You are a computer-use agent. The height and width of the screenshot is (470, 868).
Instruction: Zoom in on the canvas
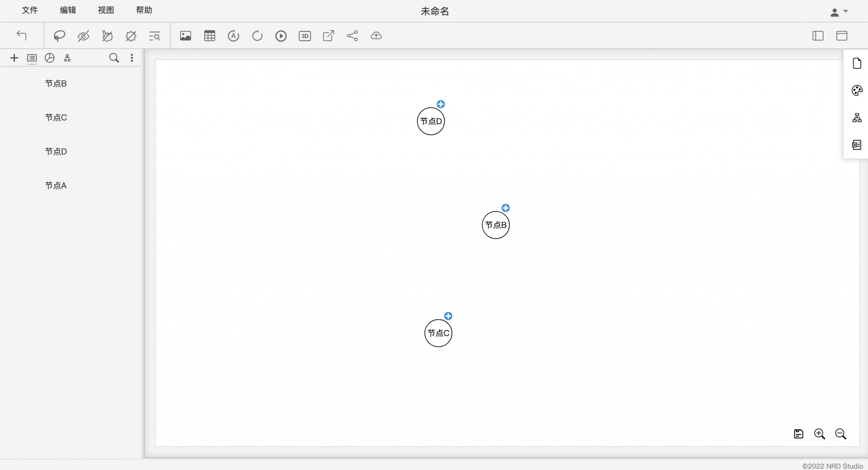coord(819,434)
